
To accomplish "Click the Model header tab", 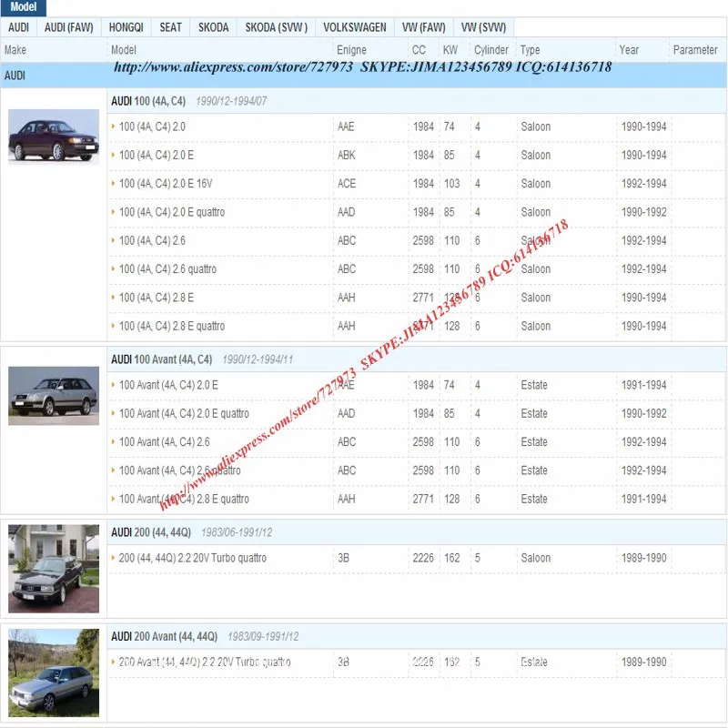I will click(x=24, y=7).
